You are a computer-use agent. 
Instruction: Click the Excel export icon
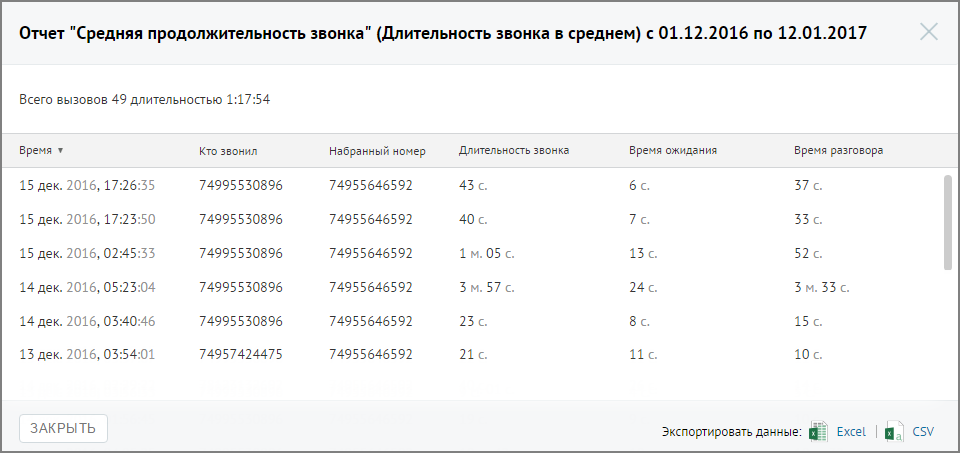coord(819,432)
